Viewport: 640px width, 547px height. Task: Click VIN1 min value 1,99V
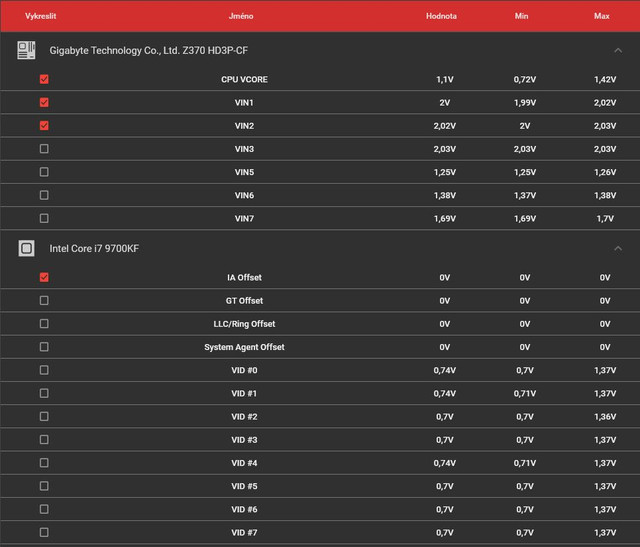pos(525,103)
